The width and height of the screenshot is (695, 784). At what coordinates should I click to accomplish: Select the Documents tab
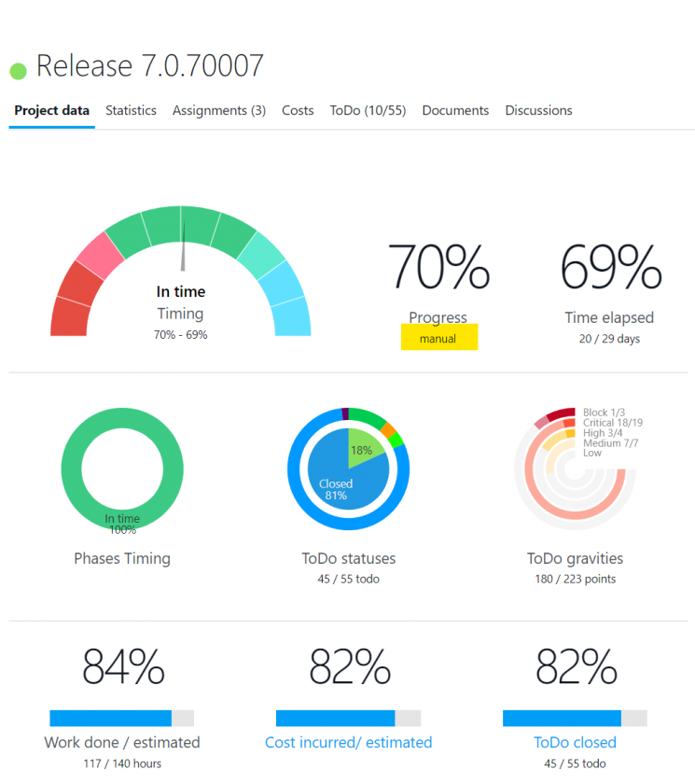pyautogui.click(x=455, y=110)
